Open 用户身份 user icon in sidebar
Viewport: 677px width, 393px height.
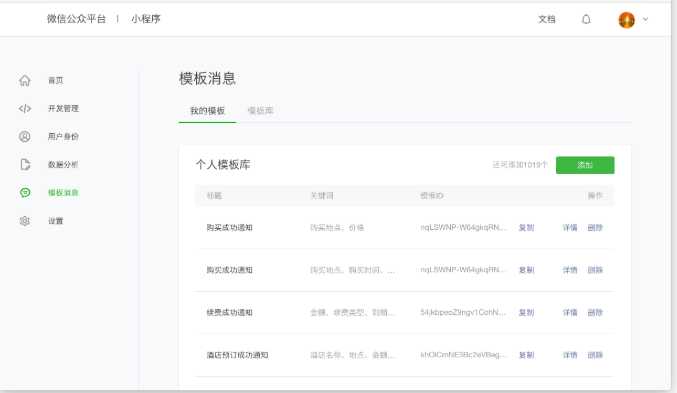[25, 136]
